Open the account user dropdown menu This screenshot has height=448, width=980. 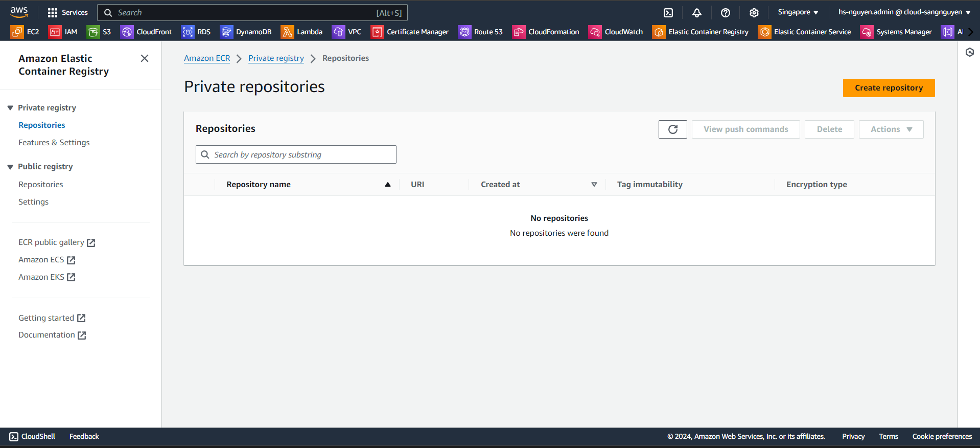(904, 12)
